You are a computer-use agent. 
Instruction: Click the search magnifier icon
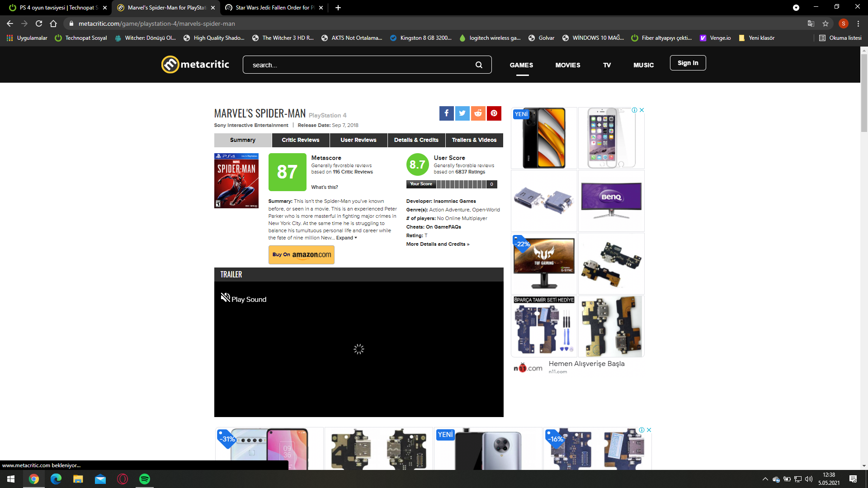point(479,65)
